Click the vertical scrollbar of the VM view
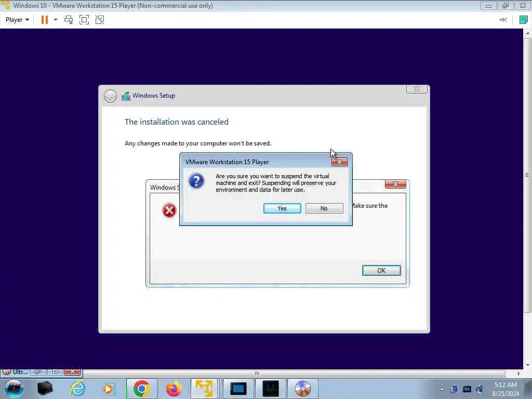This screenshot has width=532, height=399. (x=527, y=175)
